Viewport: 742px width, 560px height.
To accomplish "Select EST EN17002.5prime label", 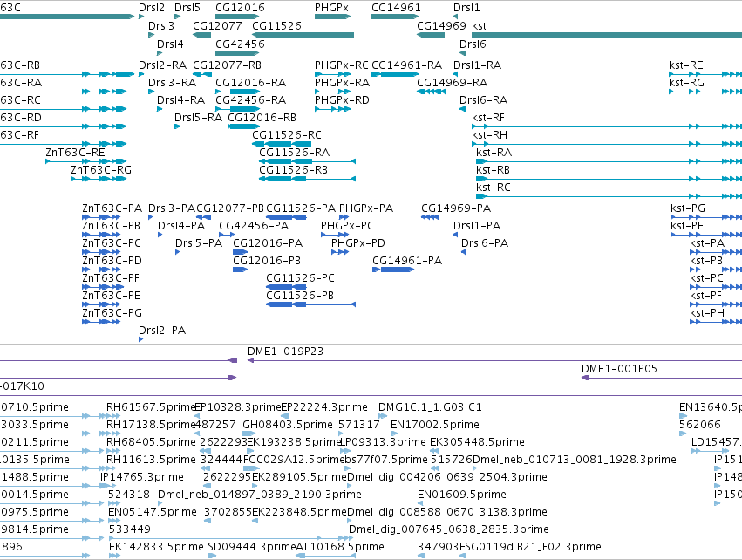I will point(435,425).
